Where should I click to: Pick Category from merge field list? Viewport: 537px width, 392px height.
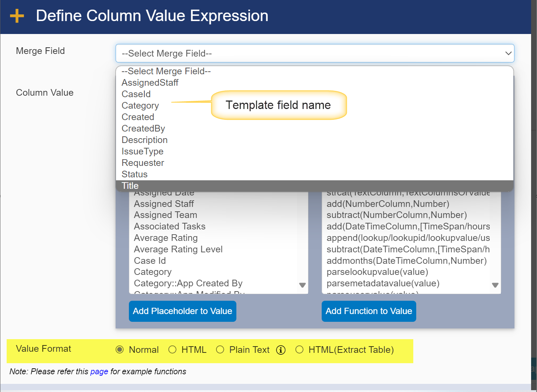click(x=315, y=106)
